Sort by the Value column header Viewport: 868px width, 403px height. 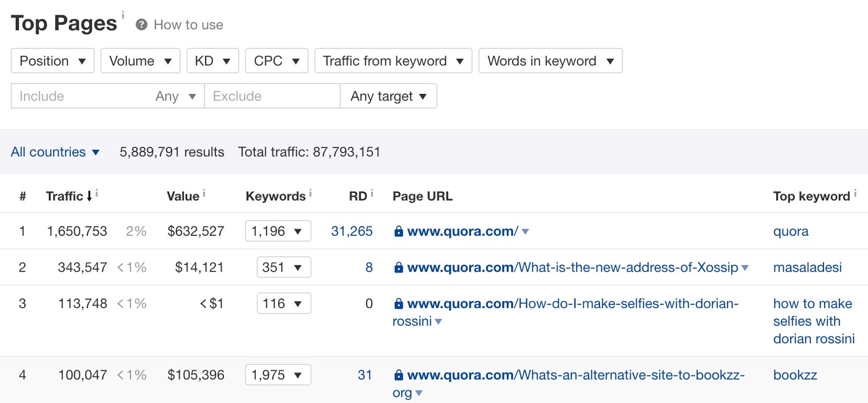point(183,196)
